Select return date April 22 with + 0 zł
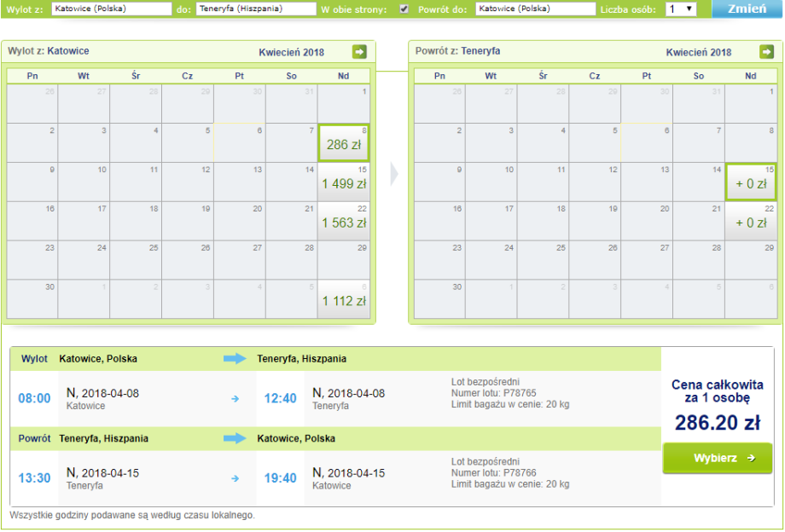 [x=750, y=222]
